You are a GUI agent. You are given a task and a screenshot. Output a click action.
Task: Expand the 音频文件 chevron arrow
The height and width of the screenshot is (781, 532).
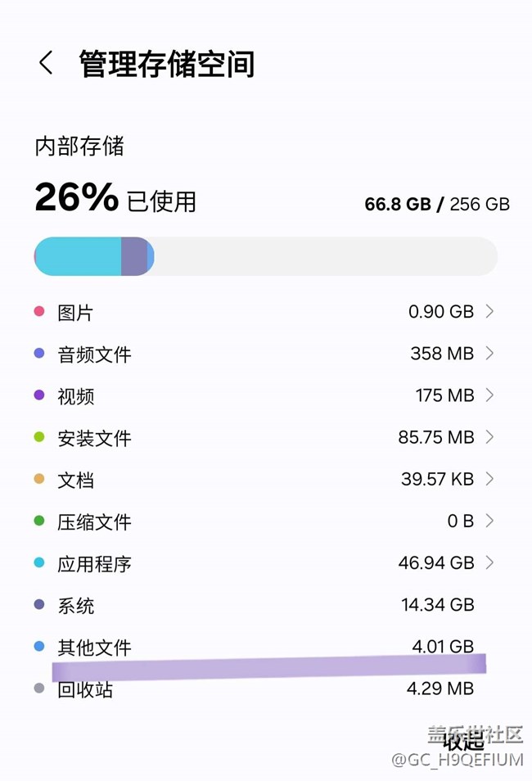[489, 353]
